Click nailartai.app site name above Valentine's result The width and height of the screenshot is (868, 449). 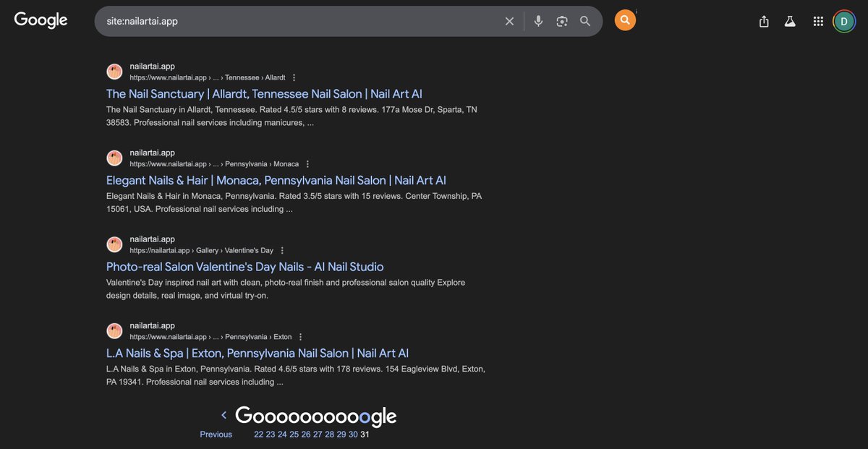pyautogui.click(x=153, y=239)
